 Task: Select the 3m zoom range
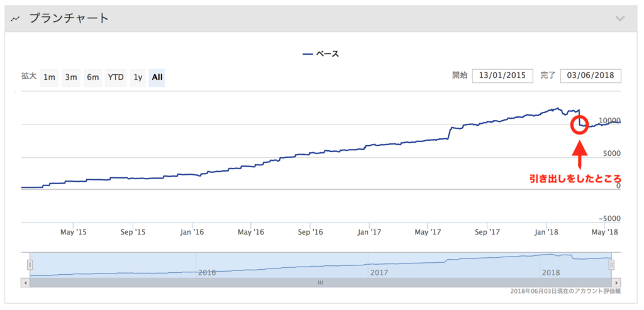pyautogui.click(x=71, y=77)
